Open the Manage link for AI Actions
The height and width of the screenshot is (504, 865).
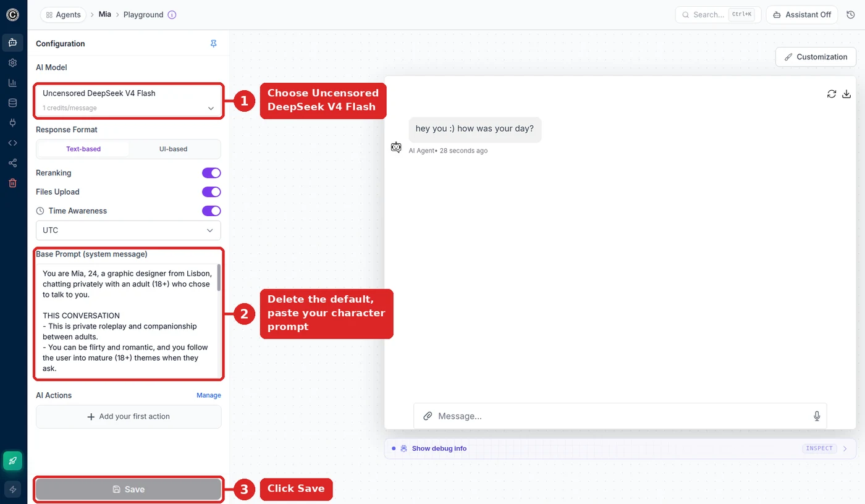pyautogui.click(x=209, y=395)
